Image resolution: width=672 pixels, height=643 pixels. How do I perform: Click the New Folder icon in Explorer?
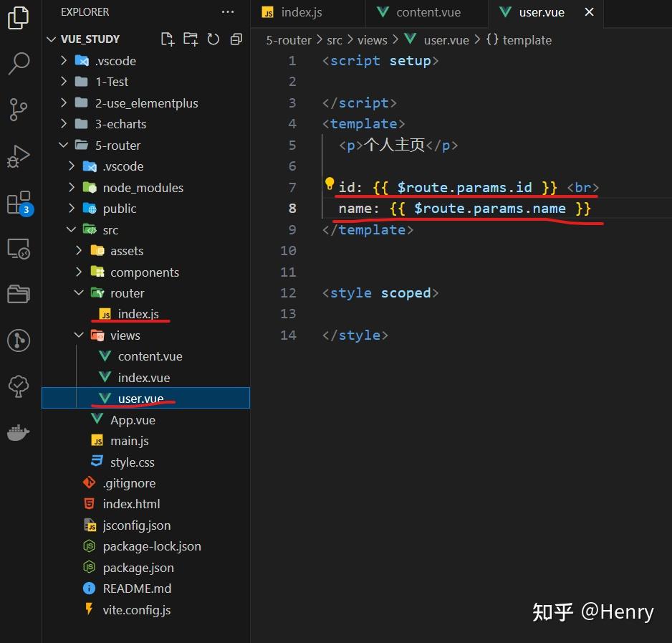pos(191,39)
